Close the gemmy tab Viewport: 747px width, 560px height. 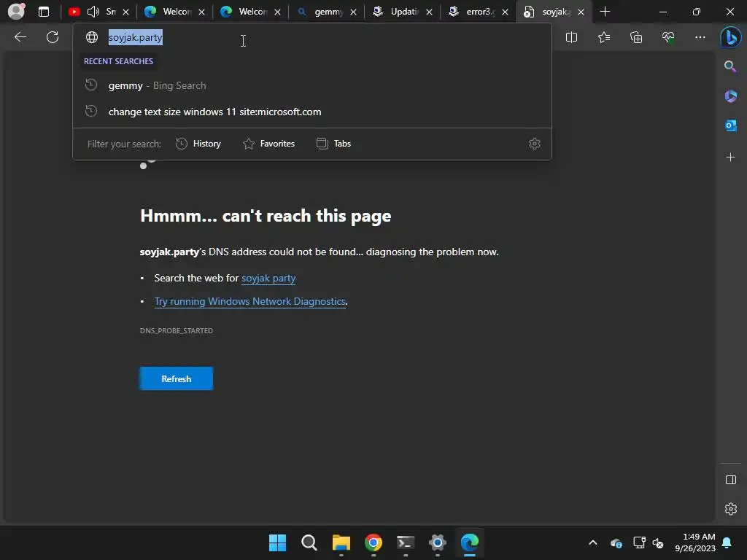coord(353,12)
